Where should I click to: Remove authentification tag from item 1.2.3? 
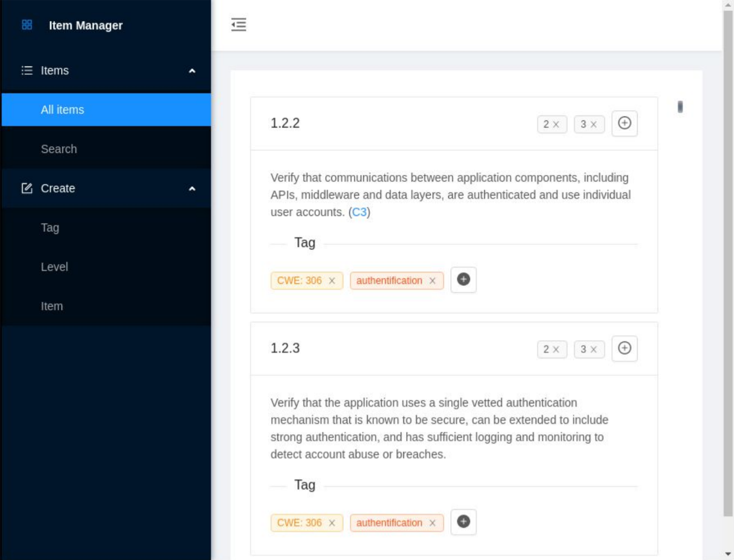click(x=433, y=523)
